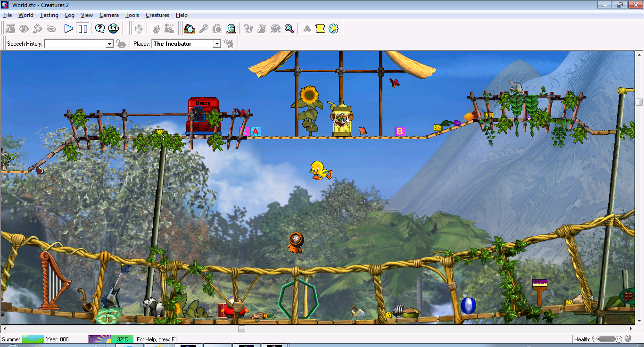Click the yellow bird creature in the world

321,170
